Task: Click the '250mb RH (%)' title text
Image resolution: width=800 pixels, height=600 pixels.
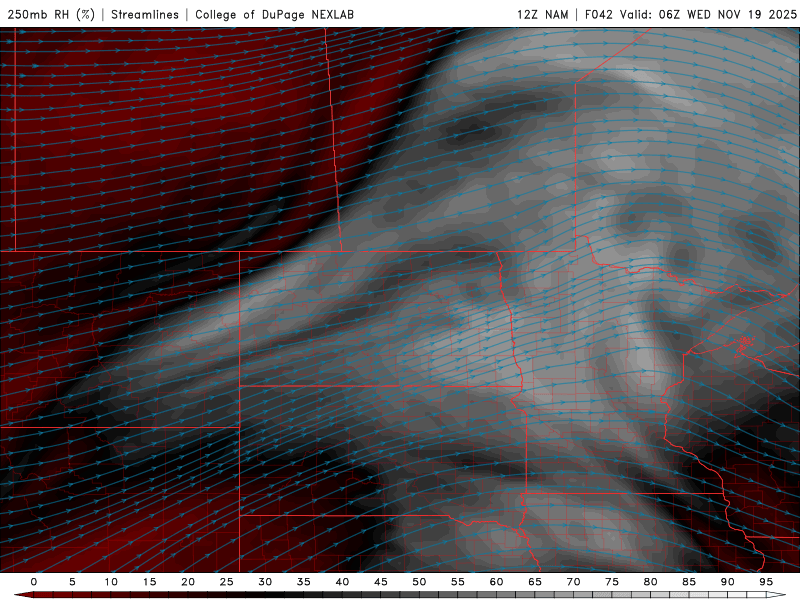Action: pyautogui.click(x=51, y=14)
